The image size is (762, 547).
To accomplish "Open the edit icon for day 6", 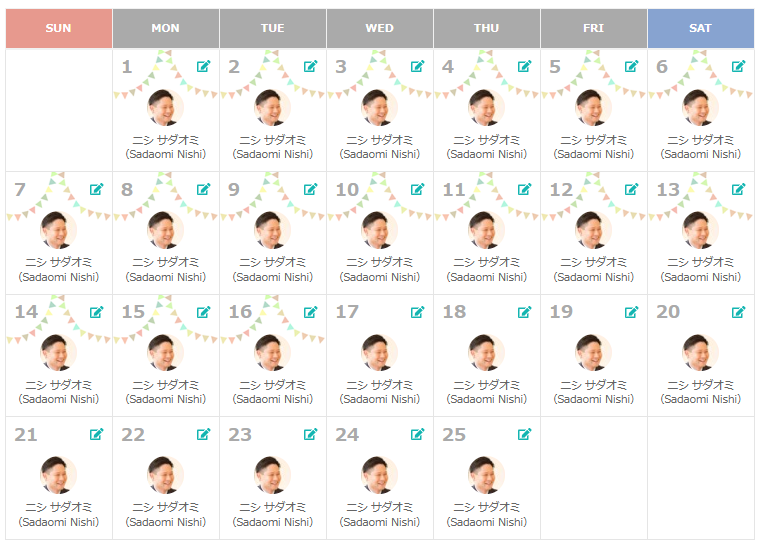I will pos(739,66).
